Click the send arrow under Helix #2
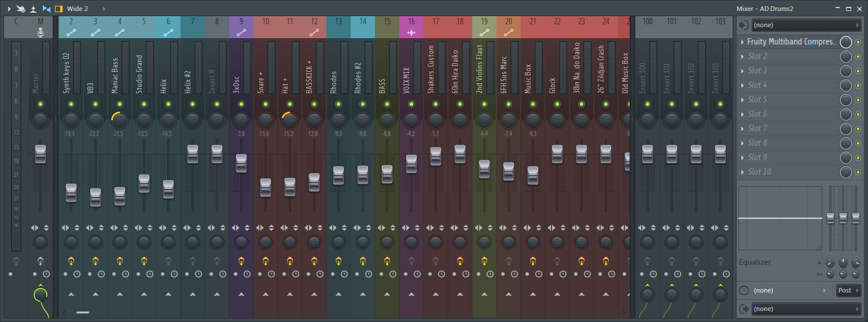This screenshot has width=868, height=322. point(193,294)
